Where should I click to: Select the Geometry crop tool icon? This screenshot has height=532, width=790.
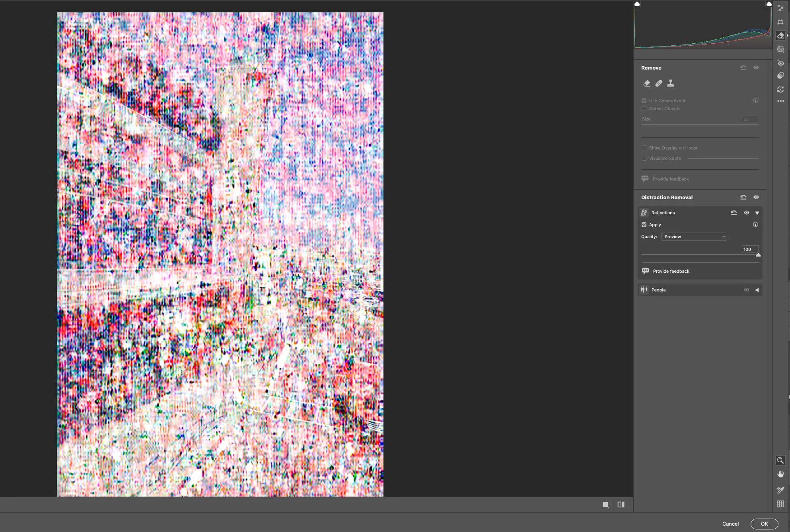click(780, 22)
